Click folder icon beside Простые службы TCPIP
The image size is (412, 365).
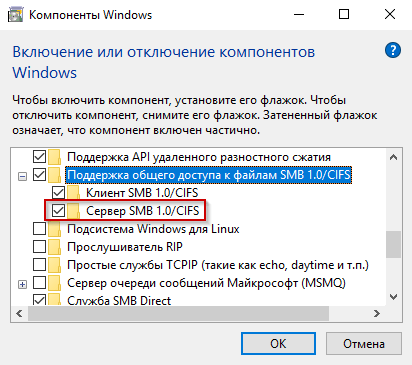55,265
